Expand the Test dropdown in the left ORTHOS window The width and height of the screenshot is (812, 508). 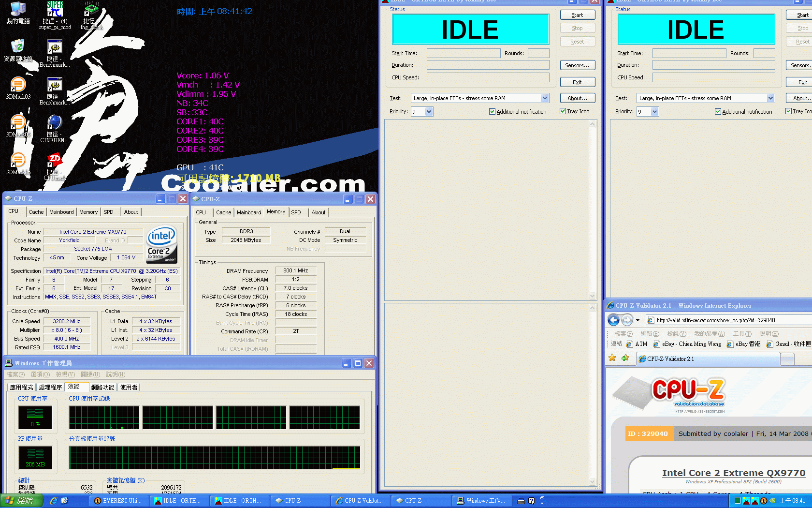point(545,98)
